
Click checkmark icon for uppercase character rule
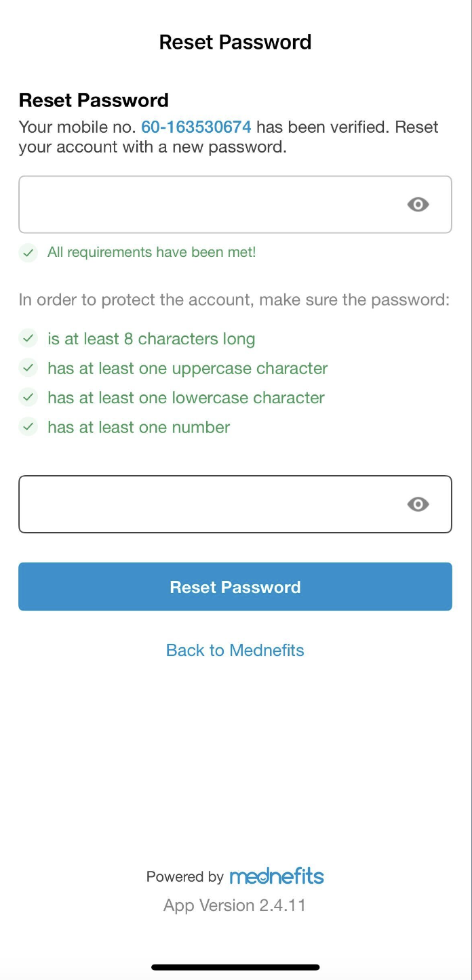pyautogui.click(x=28, y=368)
